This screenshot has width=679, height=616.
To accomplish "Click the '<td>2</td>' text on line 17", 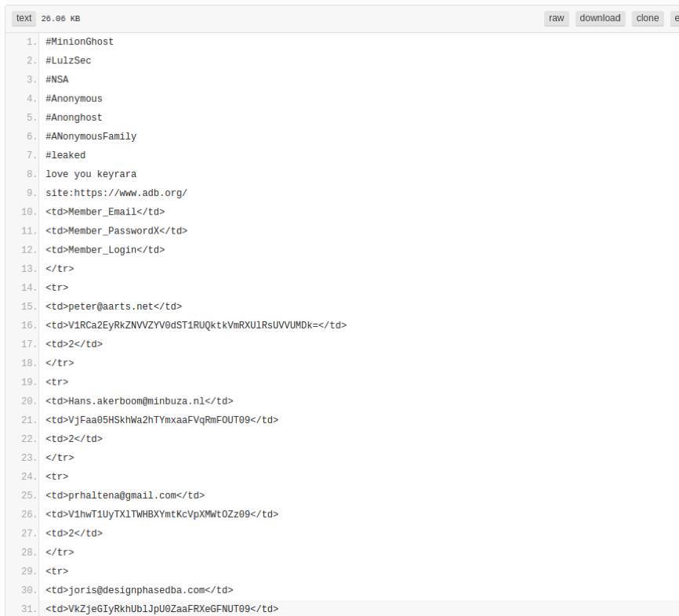I will coord(74,344).
